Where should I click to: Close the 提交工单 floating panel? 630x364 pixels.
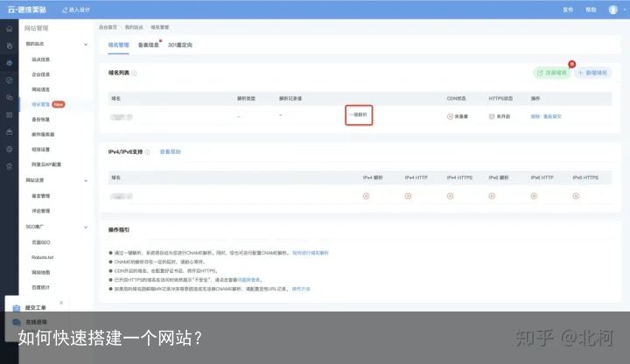coord(61,303)
